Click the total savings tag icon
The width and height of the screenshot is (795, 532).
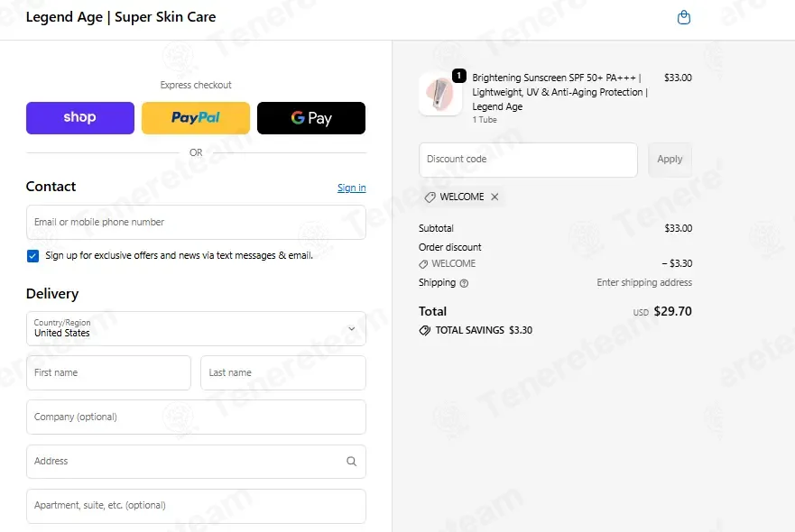[424, 330]
